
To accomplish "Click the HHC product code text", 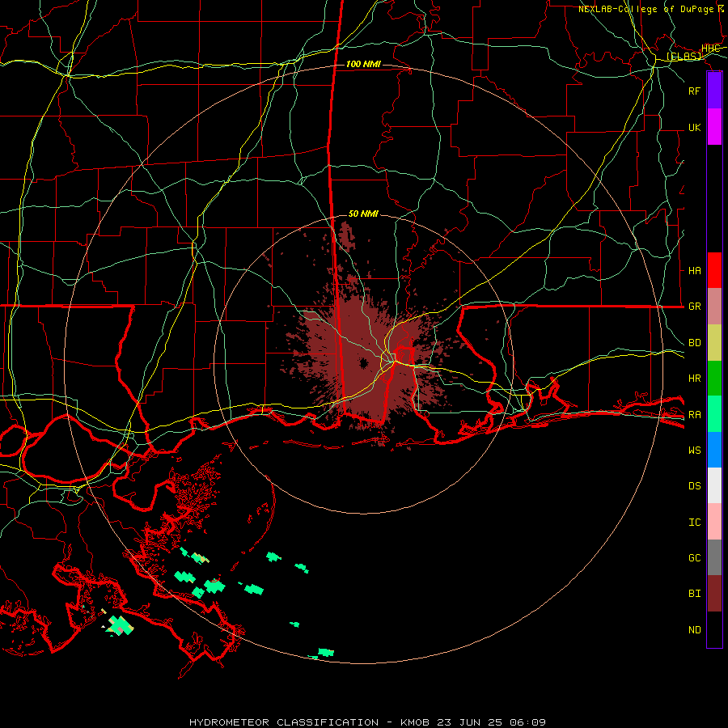I will click(x=710, y=49).
